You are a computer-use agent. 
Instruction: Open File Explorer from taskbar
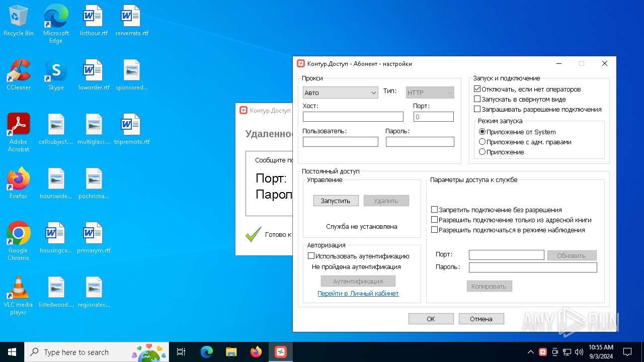click(231, 352)
